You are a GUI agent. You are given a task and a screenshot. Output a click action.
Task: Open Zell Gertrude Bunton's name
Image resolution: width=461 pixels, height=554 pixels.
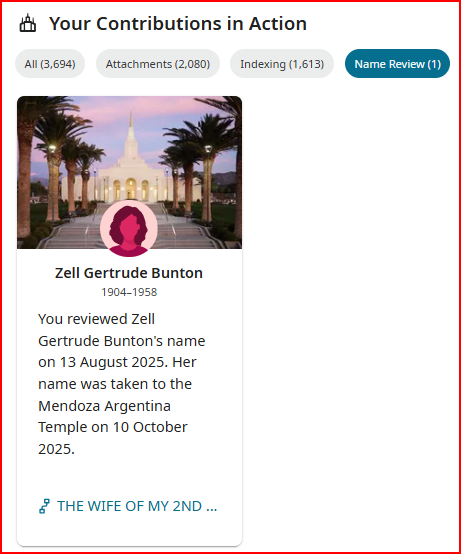[x=129, y=273]
